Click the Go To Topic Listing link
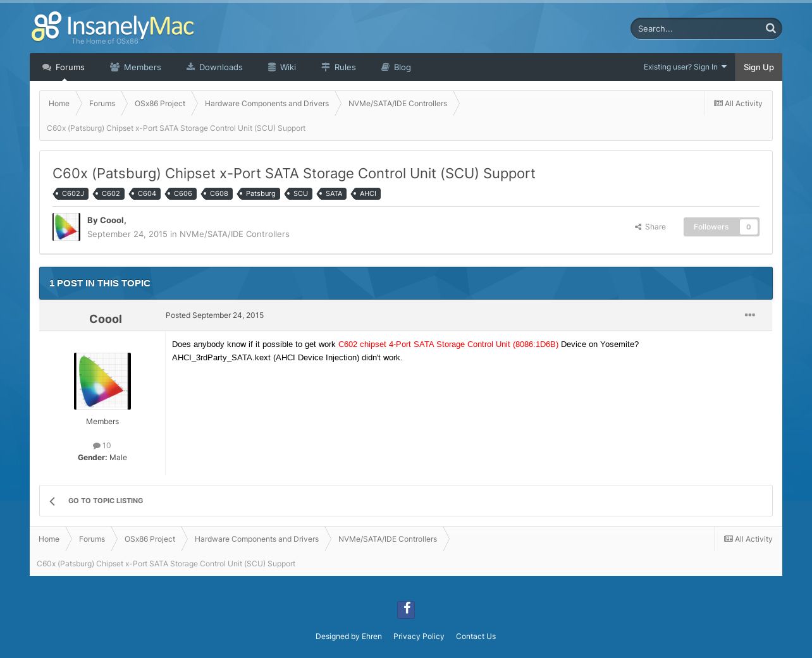Image resolution: width=812 pixels, height=658 pixels. (x=106, y=501)
